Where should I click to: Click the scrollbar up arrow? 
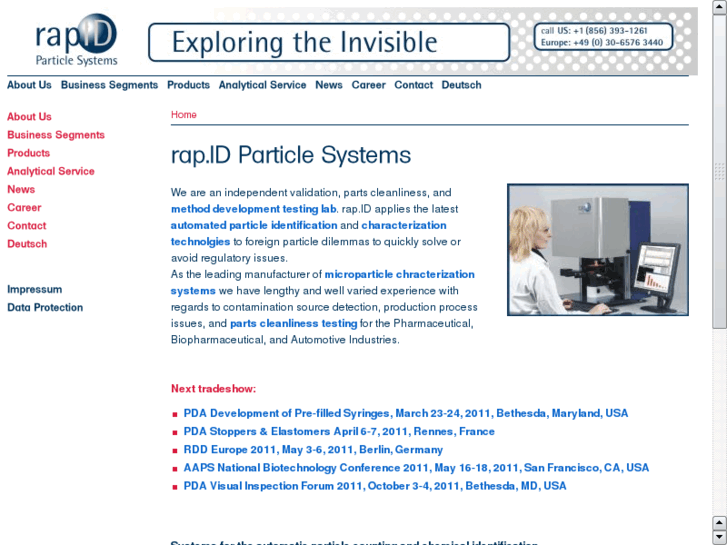pos(719,8)
